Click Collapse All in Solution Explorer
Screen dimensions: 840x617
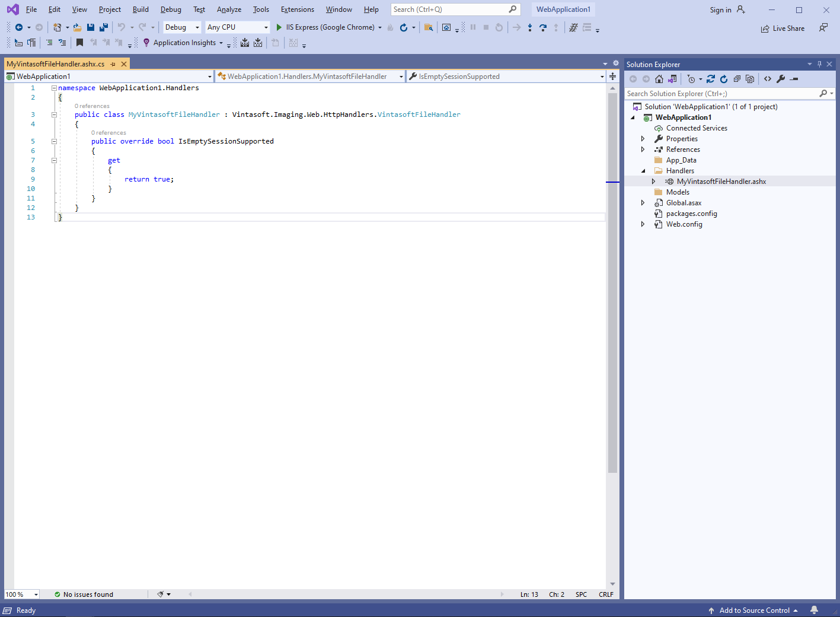(737, 79)
